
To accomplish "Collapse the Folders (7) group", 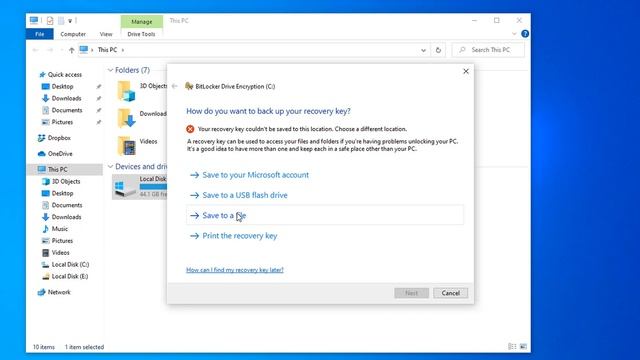I will [110, 70].
